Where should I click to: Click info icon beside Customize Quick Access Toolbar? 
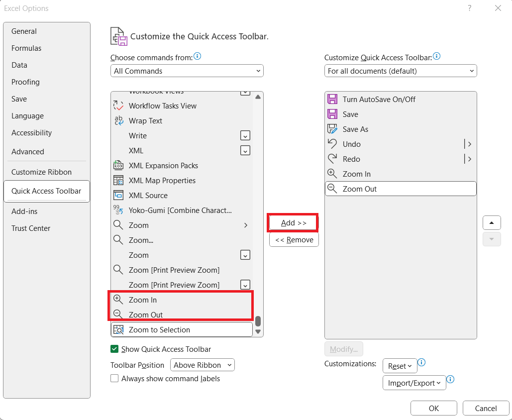(436, 56)
